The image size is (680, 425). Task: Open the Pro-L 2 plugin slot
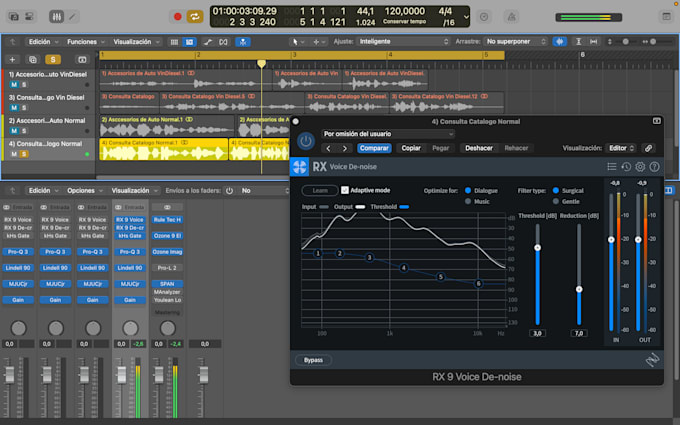[167, 268]
